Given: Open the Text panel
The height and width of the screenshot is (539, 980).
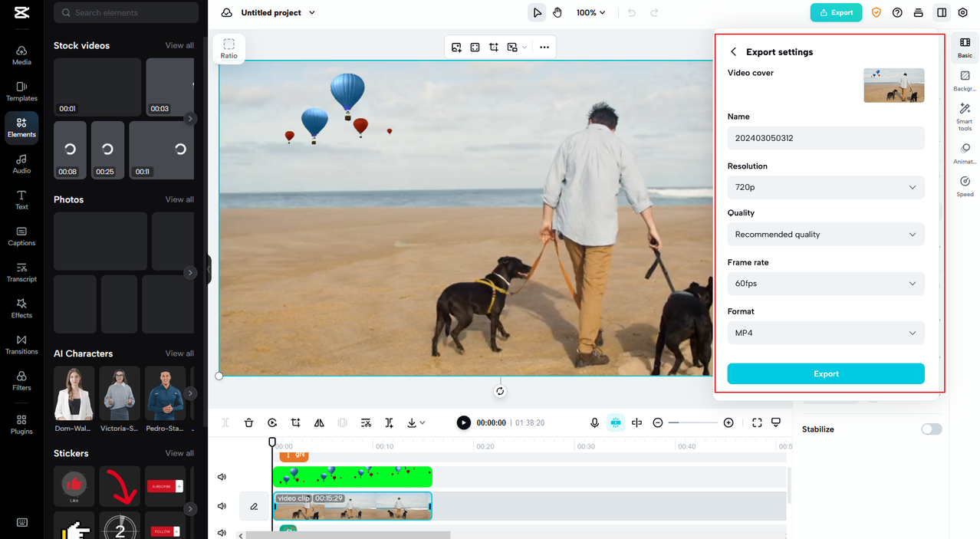Looking at the screenshot, I should tap(21, 200).
